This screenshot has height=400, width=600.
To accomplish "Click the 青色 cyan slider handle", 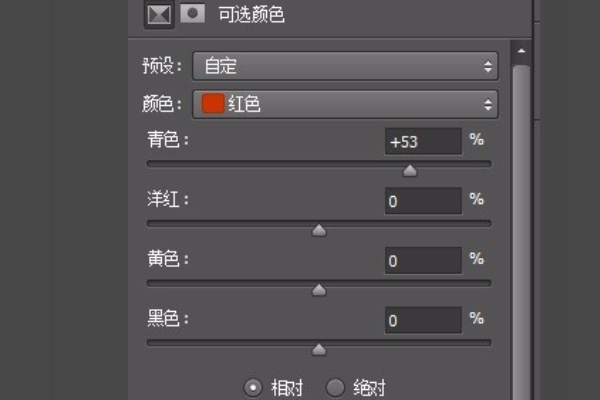I will click(410, 171).
